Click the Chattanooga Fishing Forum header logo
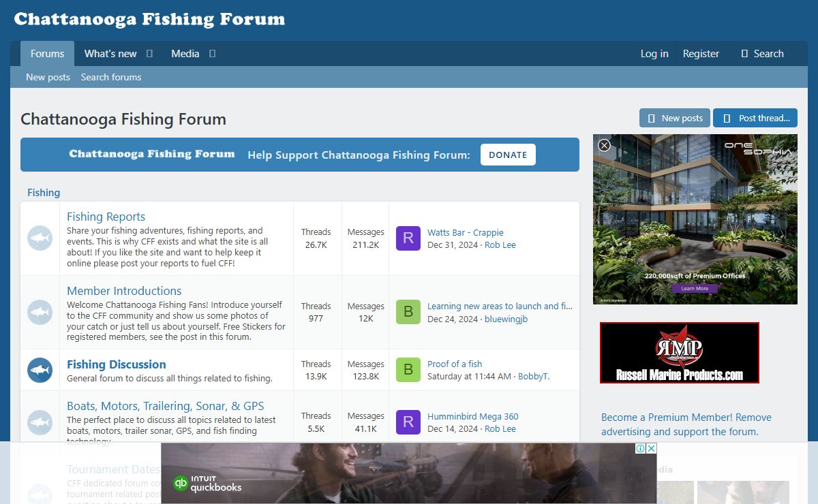Screen dimensions: 818x504 (149, 19)
